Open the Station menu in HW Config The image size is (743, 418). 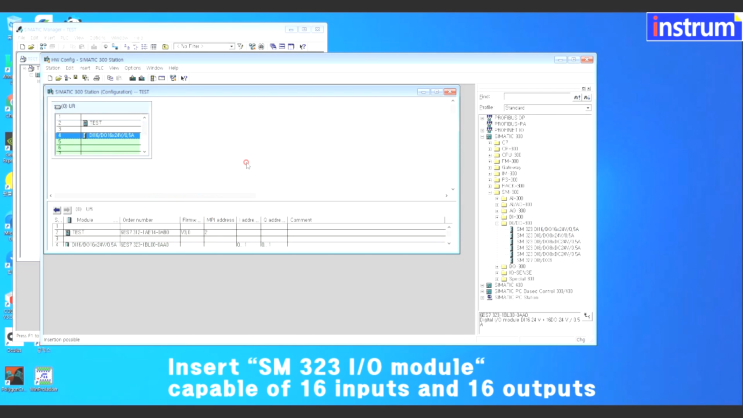coord(53,68)
